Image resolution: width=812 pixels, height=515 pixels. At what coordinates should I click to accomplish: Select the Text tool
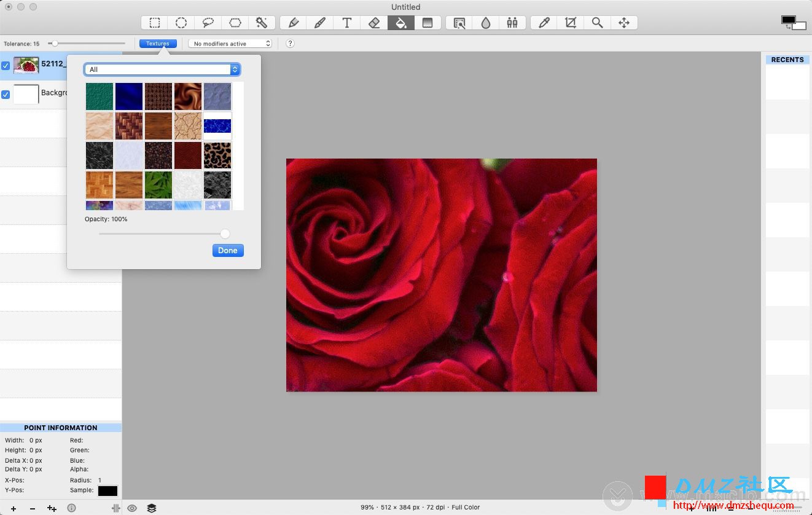click(x=347, y=23)
